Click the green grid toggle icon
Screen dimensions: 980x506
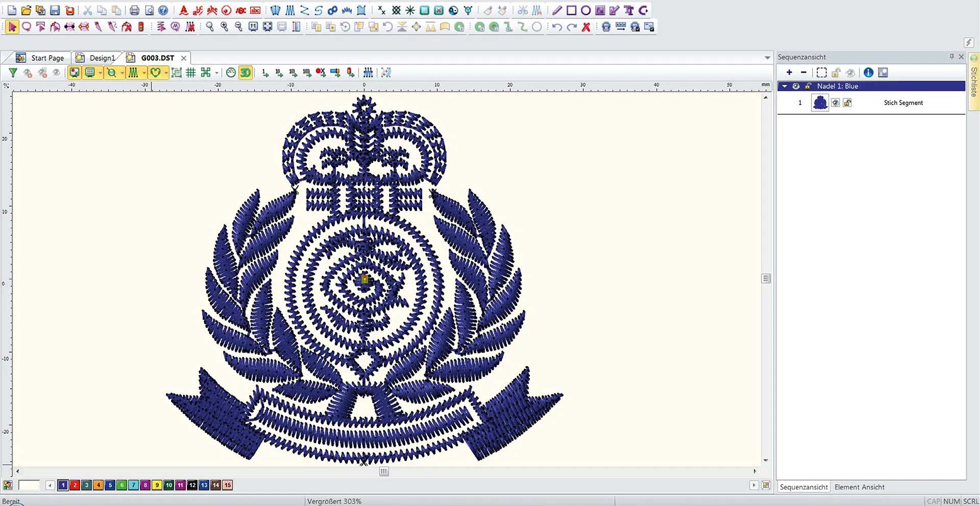pyautogui.click(x=191, y=72)
